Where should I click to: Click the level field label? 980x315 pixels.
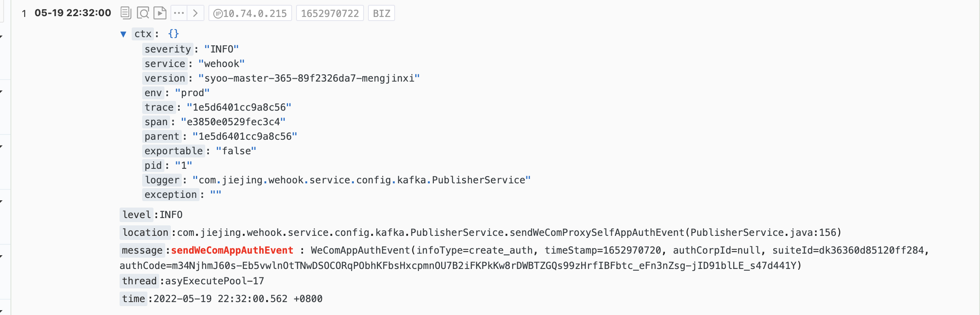coord(137,215)
